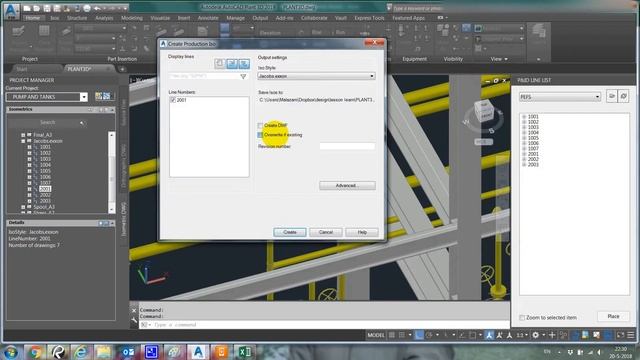Click second icon beside PEFS dropdown
The image size is (640, 360).
(x=623, y=96)
